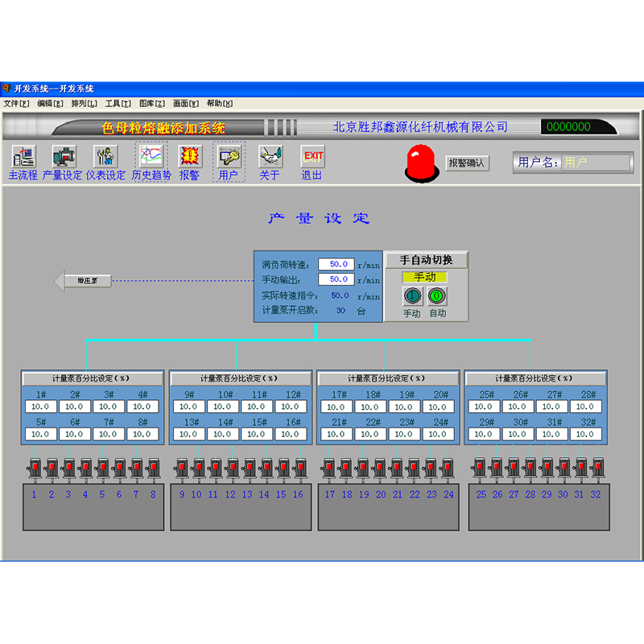Open 仪表设定 instrument settings via its icon

point(105,157)
